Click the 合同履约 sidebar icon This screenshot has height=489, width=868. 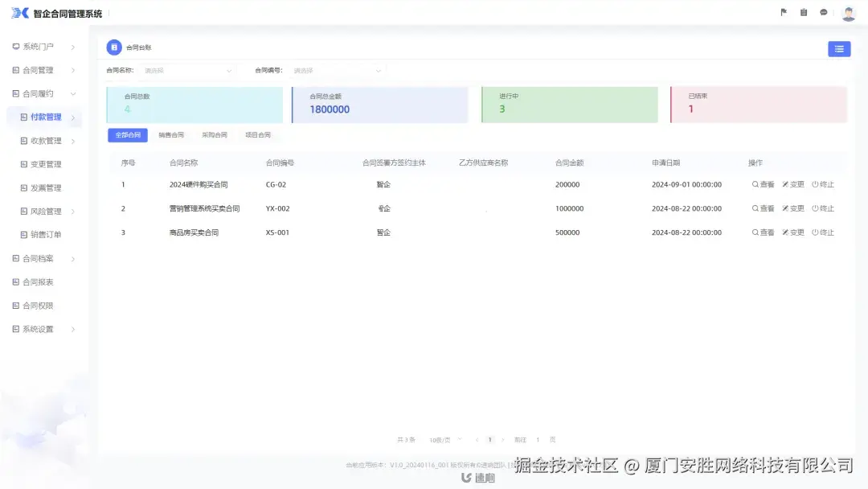tap(16, 93)
